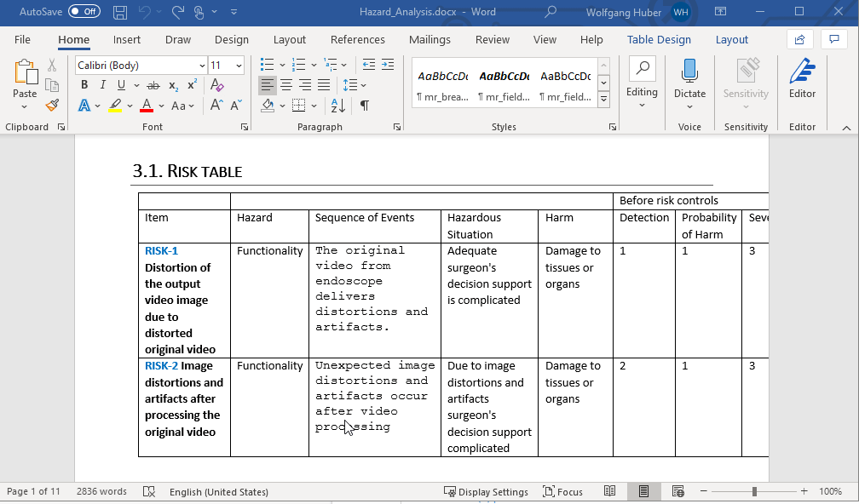Click the 2836 words count
The width and height of the screenshot is (859, 504).
(x=102, y=491)
